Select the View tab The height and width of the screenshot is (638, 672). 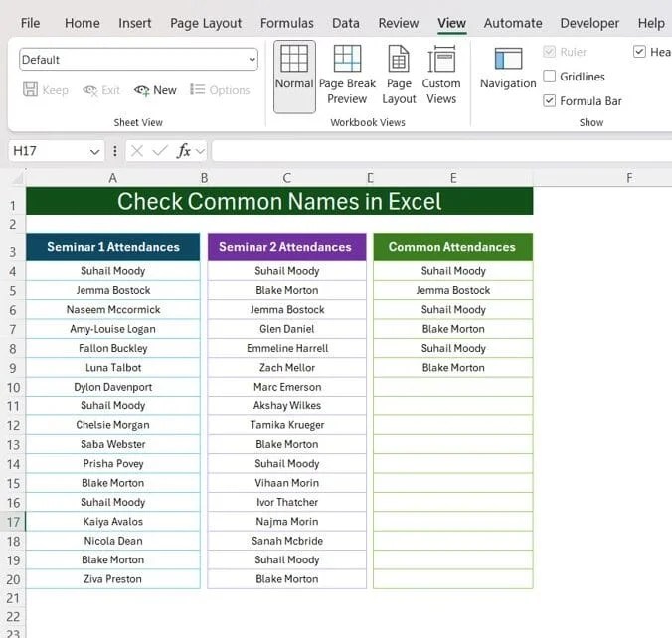point(451,23)
